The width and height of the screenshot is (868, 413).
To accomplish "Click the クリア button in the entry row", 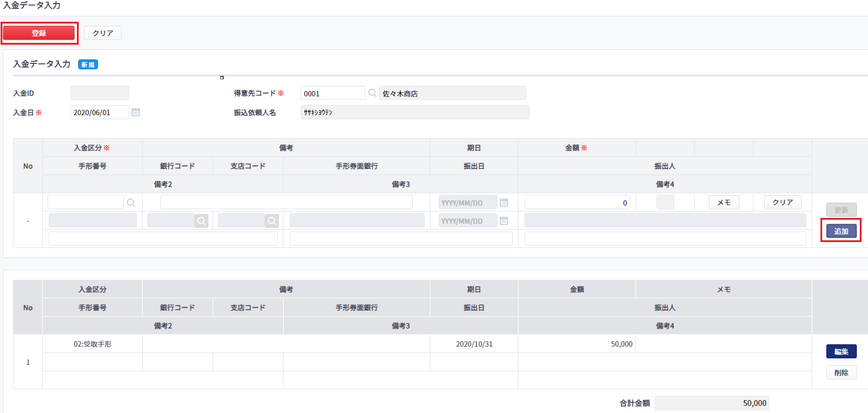I will 783,202.
